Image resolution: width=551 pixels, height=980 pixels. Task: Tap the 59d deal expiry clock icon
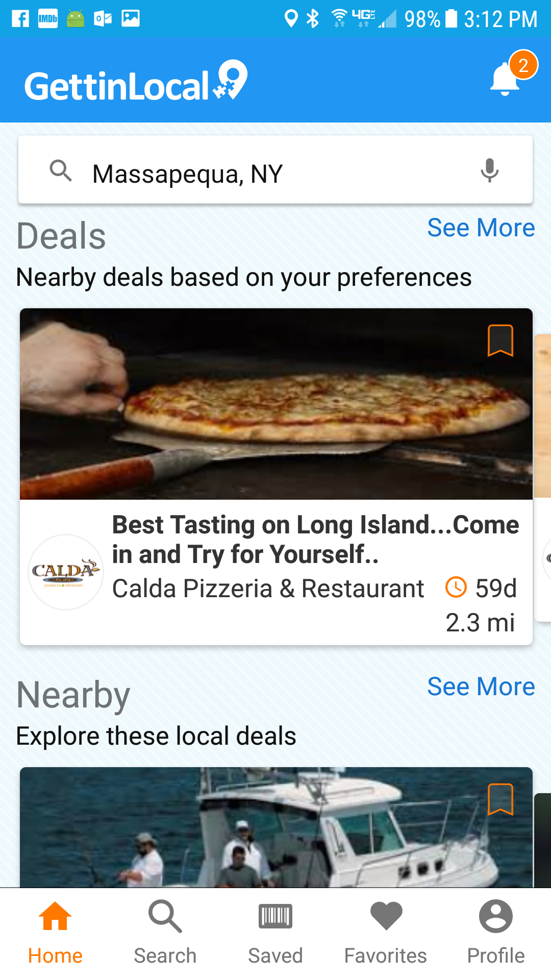coord(456,587)
